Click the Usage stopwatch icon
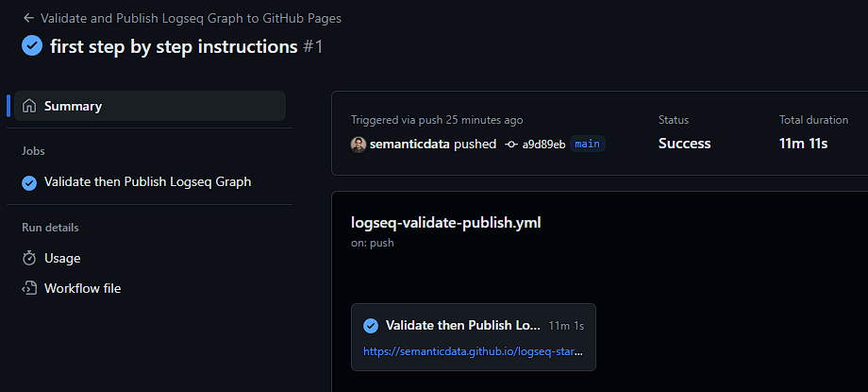868x392 pixels. pyautogui.click(x=29, y=258)
